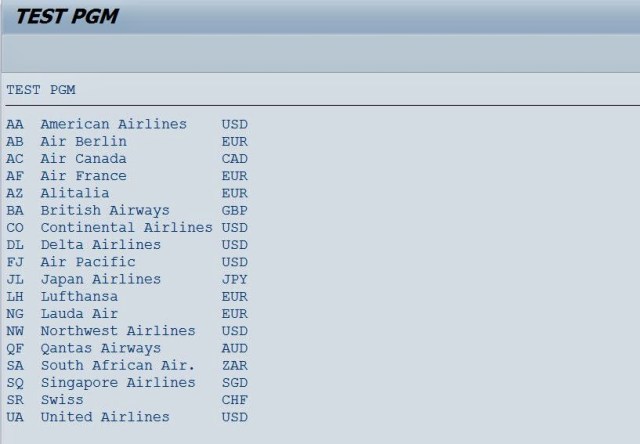Click the TEST PGM list heading line

[x=41, y=90]
